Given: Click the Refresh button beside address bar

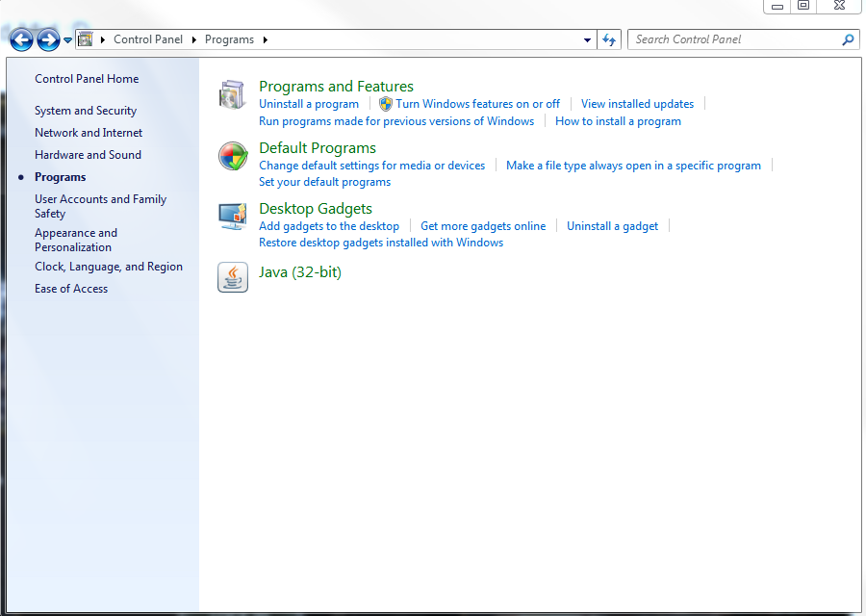Looking at the screenshot, I should (609, 39).
